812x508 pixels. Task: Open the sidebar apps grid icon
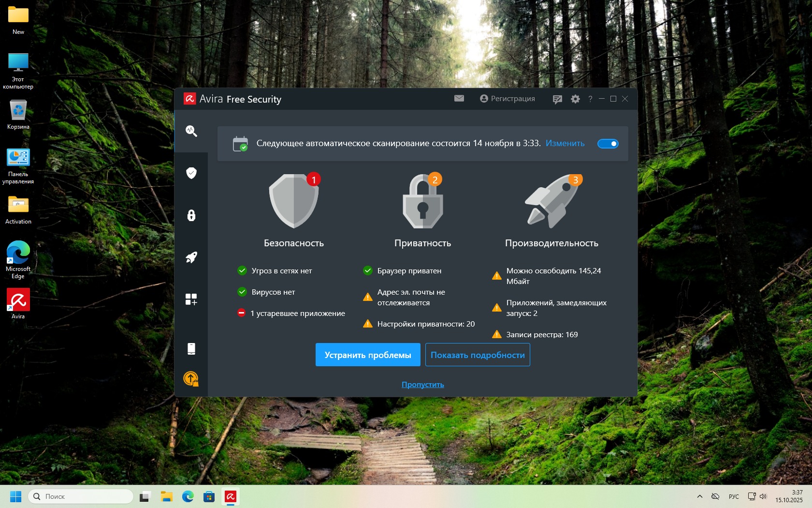point(191,299)
